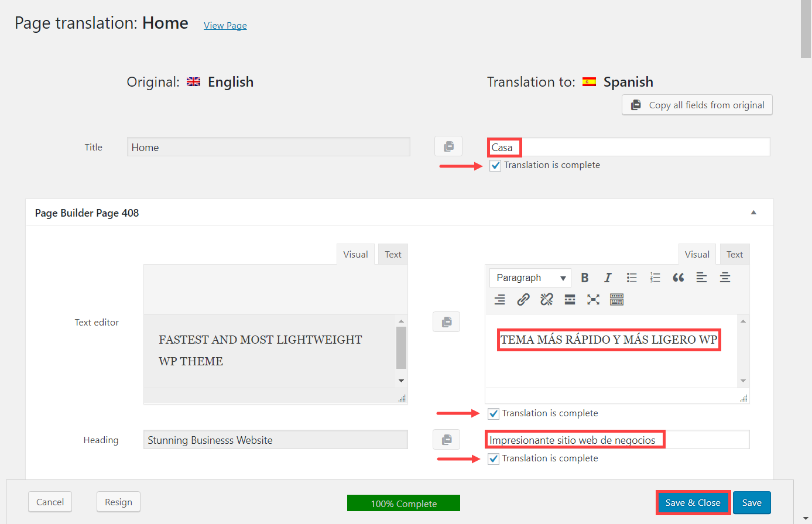Click the Cancel button
812x524 pixels.
(50, 502)
